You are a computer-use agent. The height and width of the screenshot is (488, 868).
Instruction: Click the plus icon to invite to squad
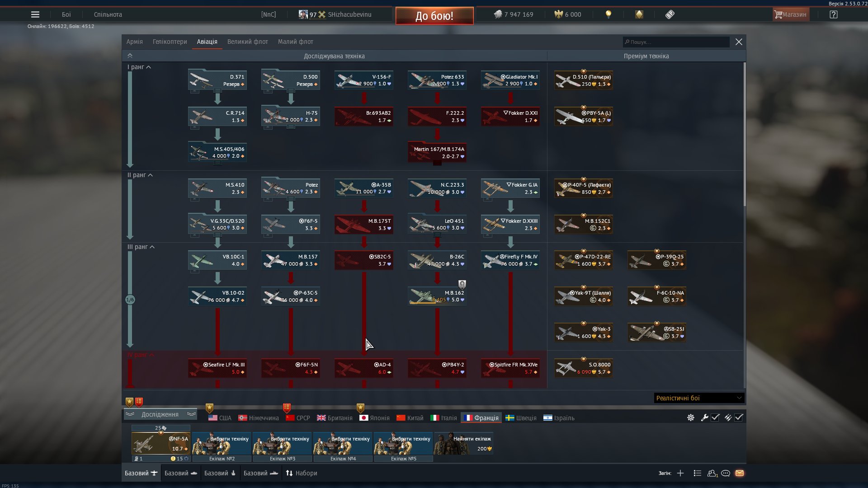click(680, 473)
